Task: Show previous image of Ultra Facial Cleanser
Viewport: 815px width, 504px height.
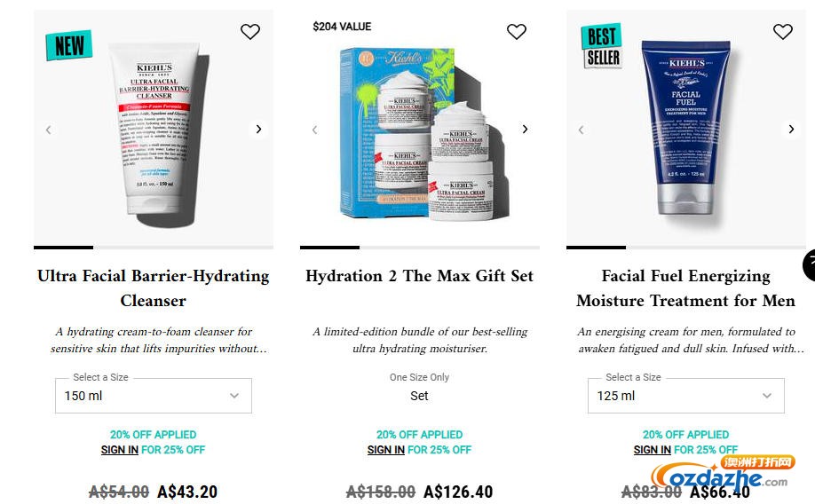Action: click(x=48, y=130)
